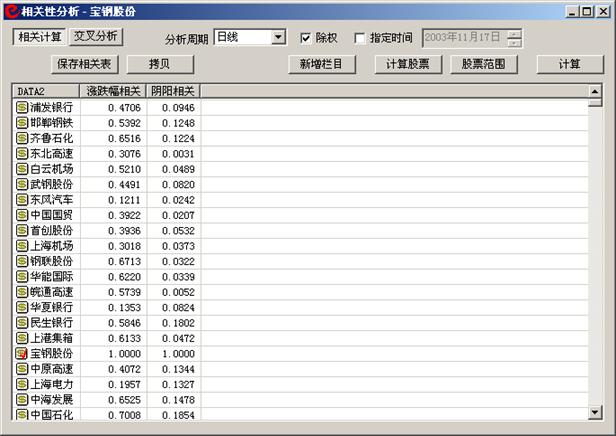Click the app logo in title bar
Screen dimensions: 616x436
(12, 11)
